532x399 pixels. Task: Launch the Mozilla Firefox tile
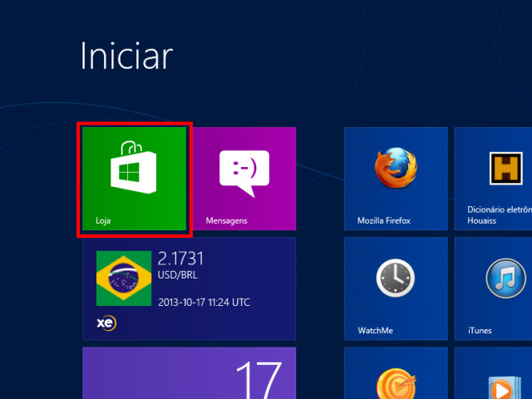[396, 179]
